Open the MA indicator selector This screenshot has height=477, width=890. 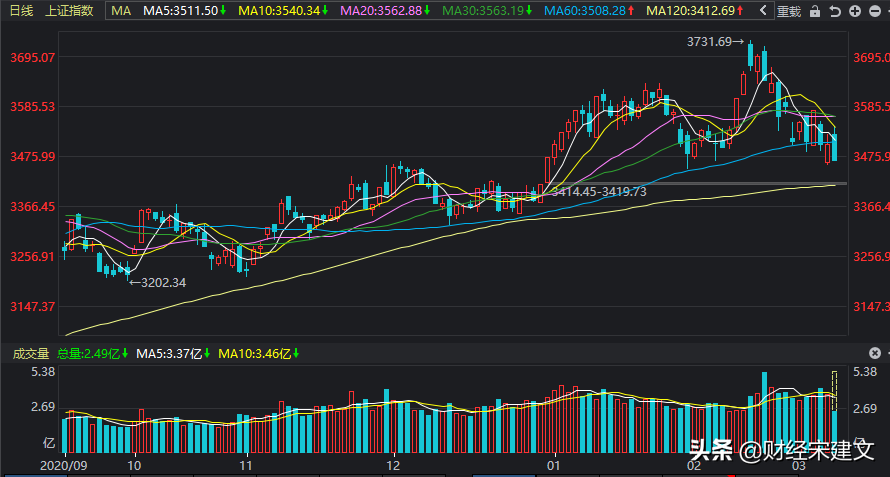[x=120, y=11]
